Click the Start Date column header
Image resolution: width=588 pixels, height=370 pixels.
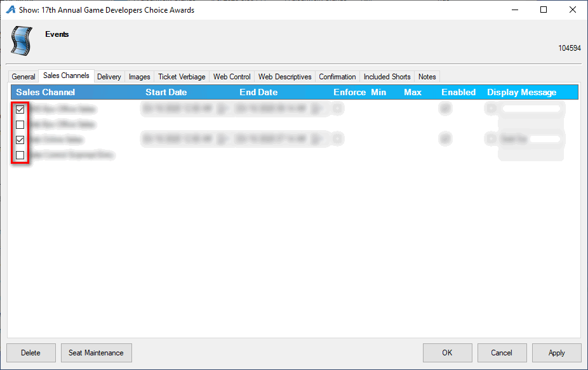coord(166,92)
